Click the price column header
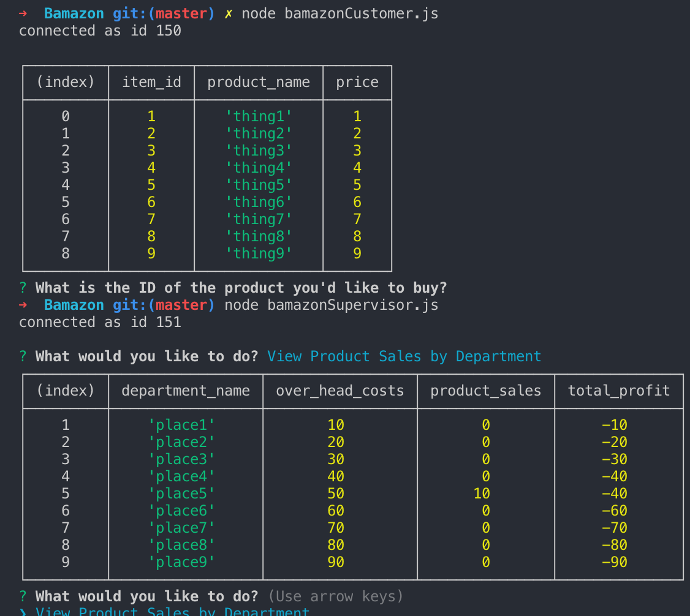The height and width of the screenshot is (616, 690). tap(357, 82)
